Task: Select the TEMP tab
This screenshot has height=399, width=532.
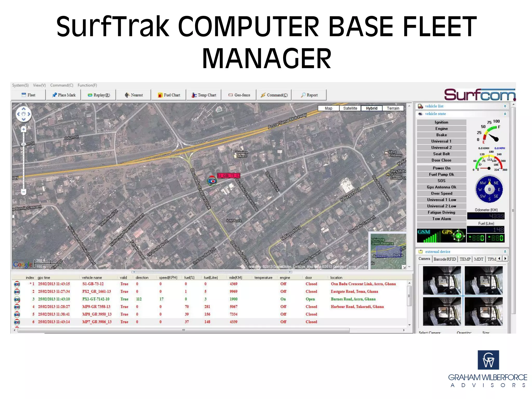Action: click(x=465, y=259)
